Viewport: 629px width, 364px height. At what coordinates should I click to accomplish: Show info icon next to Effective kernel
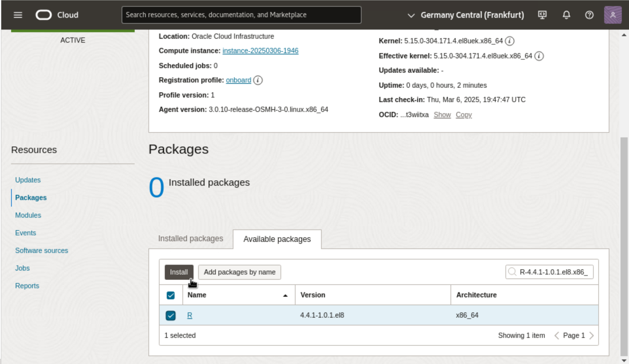pyautogui.click(x=539, y=56)
